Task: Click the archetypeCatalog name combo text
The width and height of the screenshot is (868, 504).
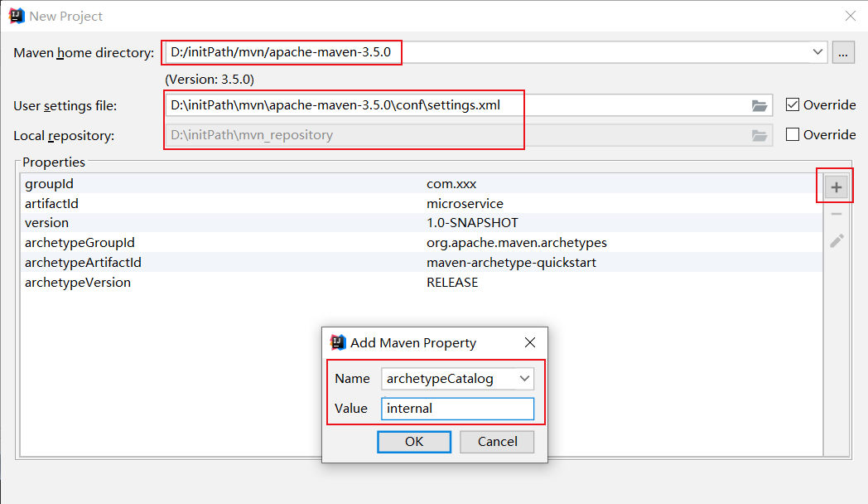Action: (440, 379)
